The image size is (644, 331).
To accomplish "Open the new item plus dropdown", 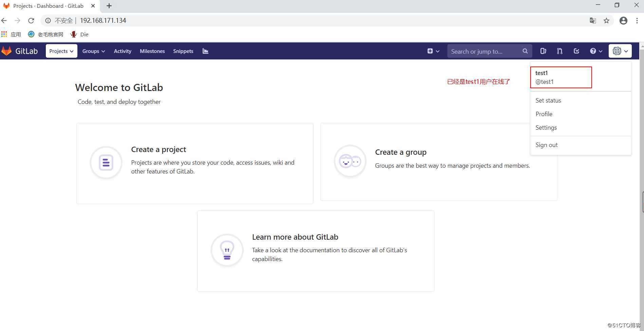I will (x=433, y=51).
